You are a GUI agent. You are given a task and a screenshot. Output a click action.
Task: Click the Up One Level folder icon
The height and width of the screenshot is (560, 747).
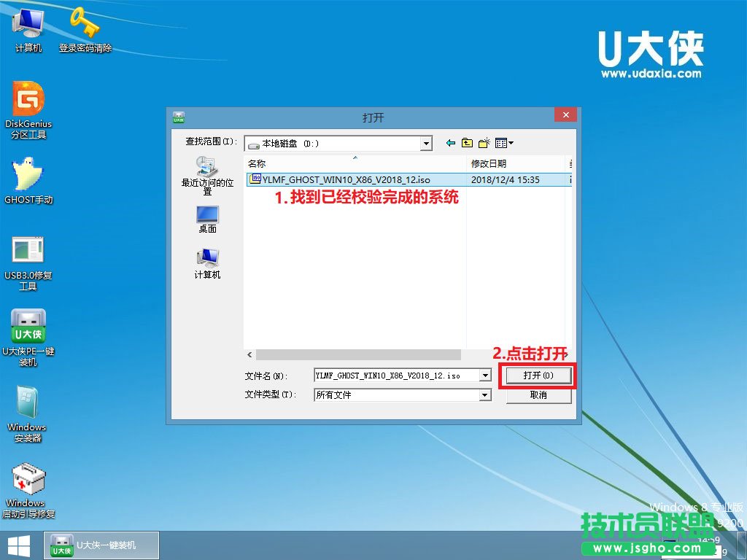[467, 142]
